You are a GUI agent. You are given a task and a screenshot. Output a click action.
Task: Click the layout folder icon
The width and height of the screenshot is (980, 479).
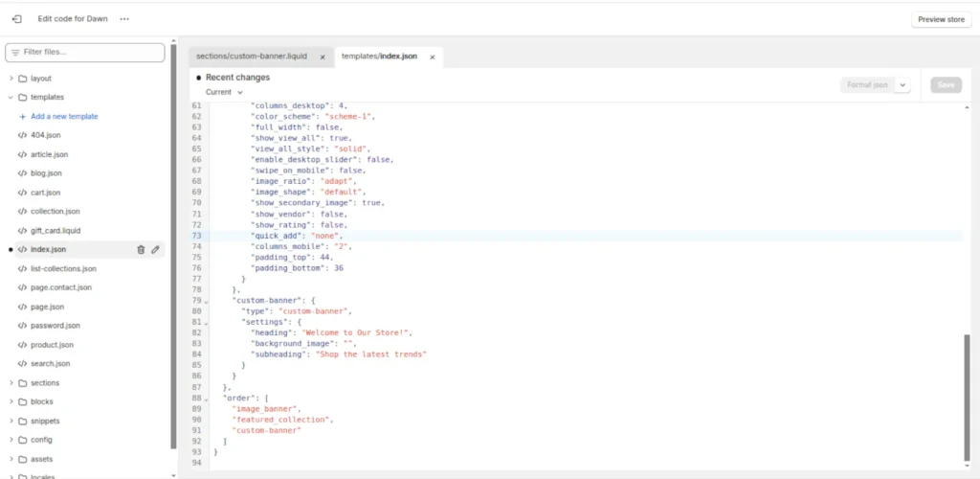click(23, 79)
